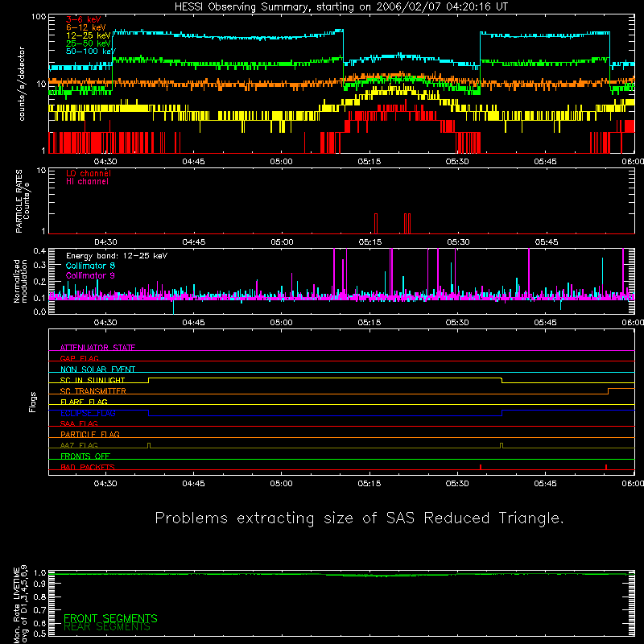Click the first BAD PACKETS red spike near 05:34

[x=481, y=467]
